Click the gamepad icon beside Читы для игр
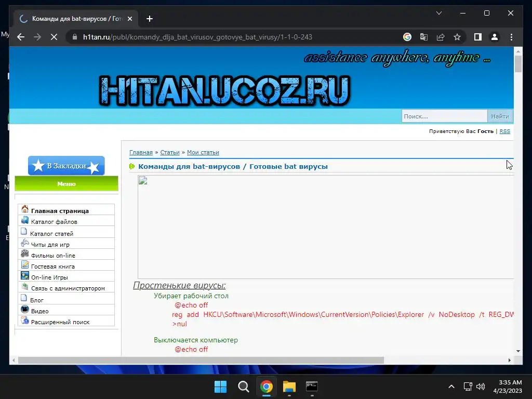Viewport: 532px width, 399px height. coord(25,243)
